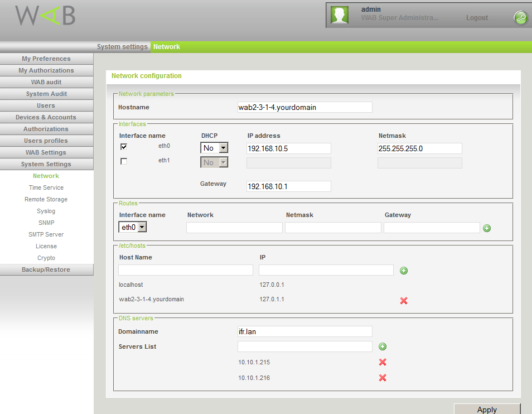The image size is (532, 414).
Task: Enable the eth1 interface checkbox
Action: pyautogui.click(x=124, y=161)
